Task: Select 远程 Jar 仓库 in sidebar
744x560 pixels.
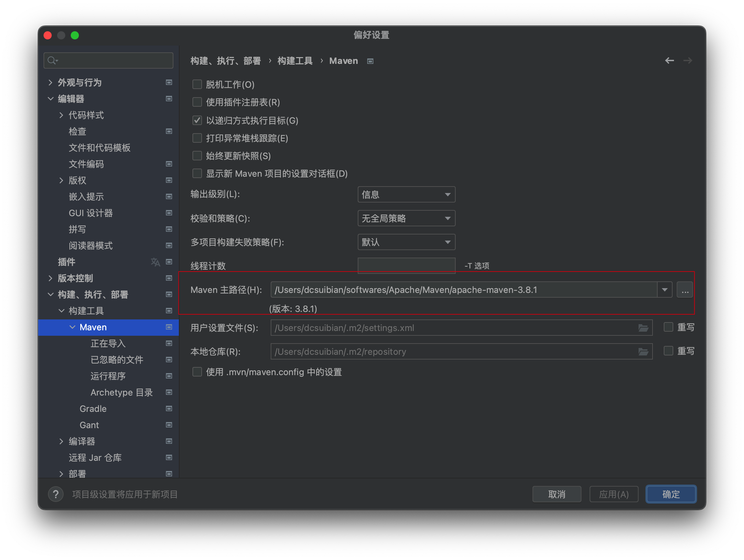Action: click(95, 457)
